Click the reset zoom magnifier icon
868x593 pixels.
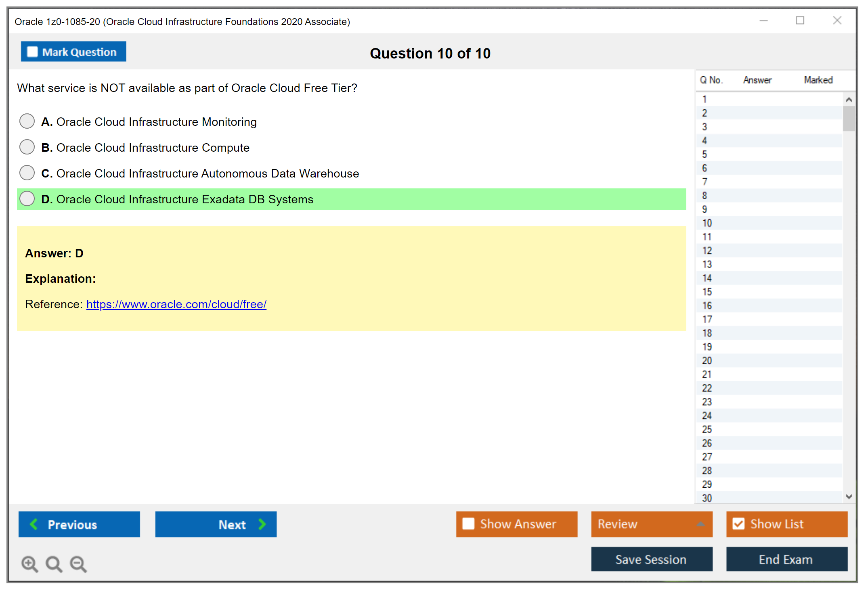54,564
